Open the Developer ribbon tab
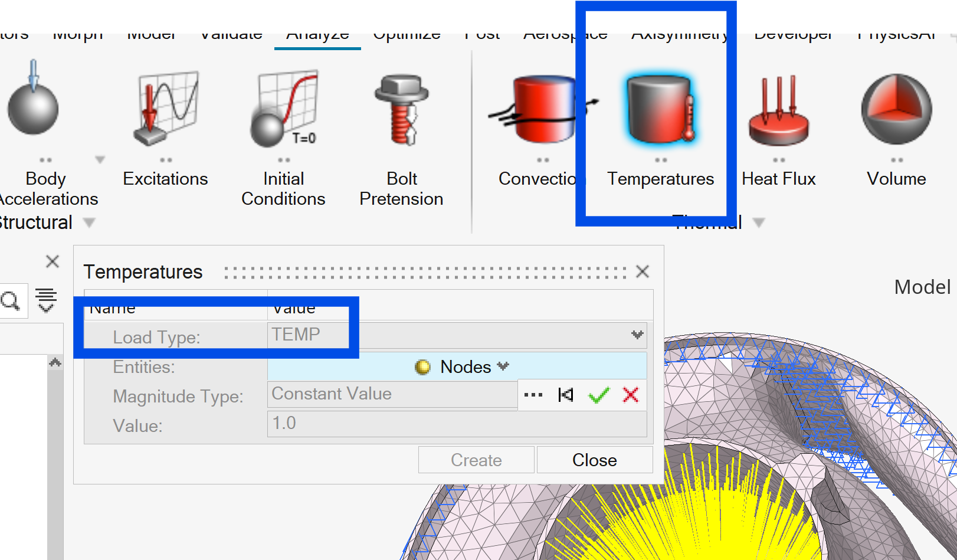This screenshot has height=560, width=957. pos(793,34)
